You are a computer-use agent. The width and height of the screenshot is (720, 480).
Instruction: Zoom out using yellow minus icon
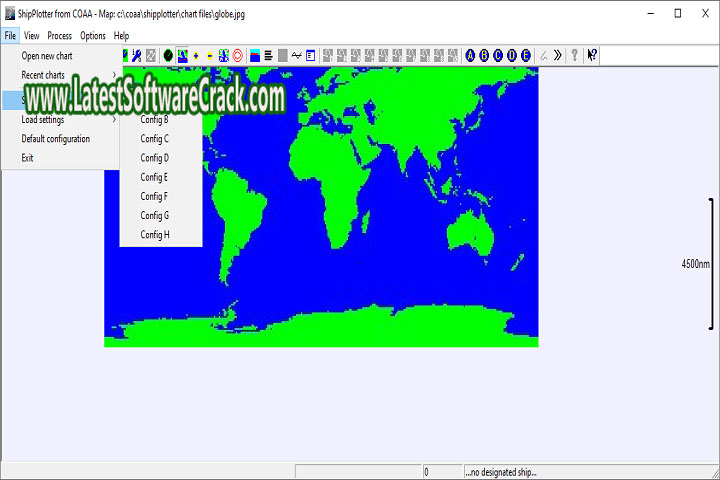[x=210, y=56]
